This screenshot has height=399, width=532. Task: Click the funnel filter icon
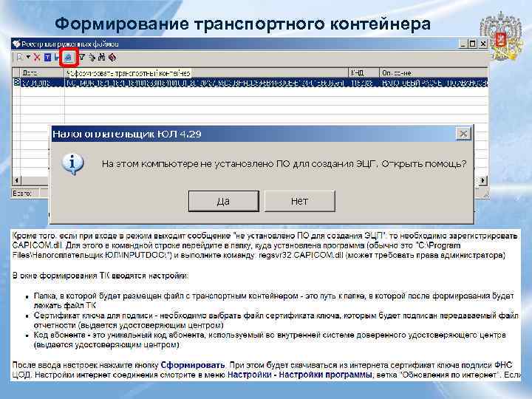click(82, 58)
